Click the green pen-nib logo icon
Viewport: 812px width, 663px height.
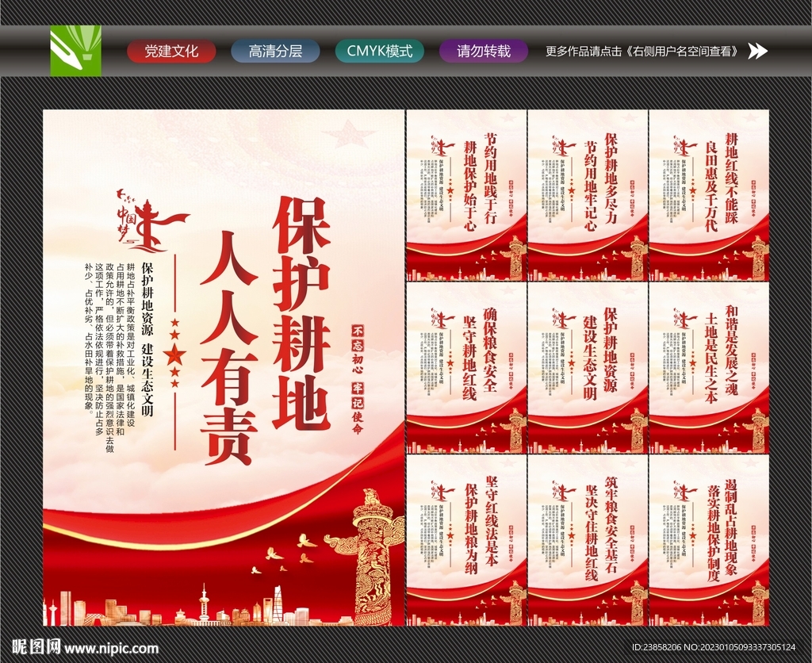pyautogui.click(x=75, y=51)
